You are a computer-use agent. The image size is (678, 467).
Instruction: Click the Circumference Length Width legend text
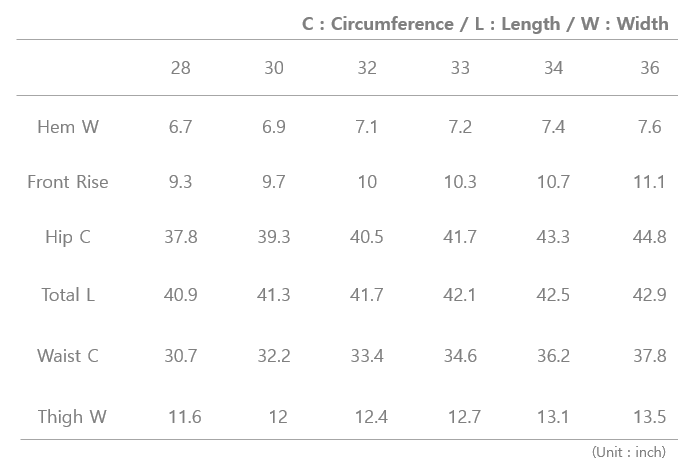(x=485, y=24)
